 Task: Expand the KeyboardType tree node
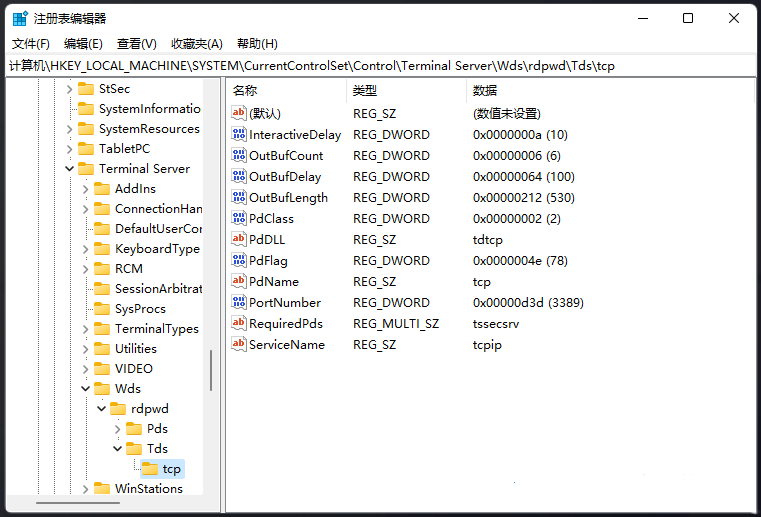[x=85, y=249]
